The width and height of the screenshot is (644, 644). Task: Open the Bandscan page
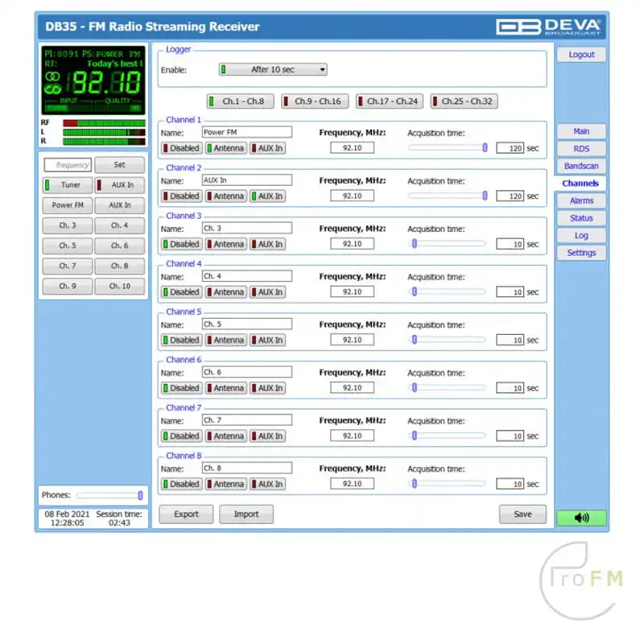point(581,166)
